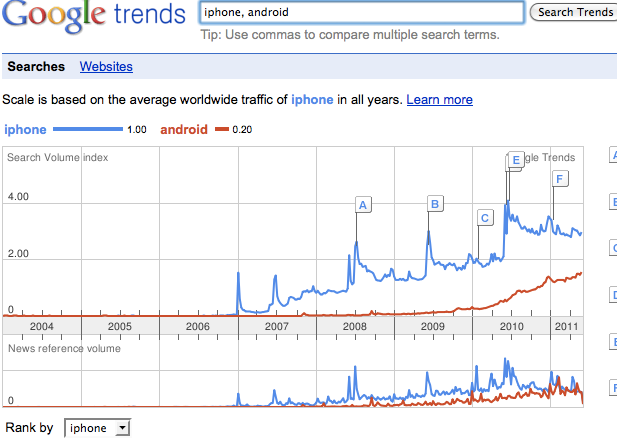Click flag F on the graph
Image resolution: width=617 pixels, height=446 pixels.
[x=560, y=179]
